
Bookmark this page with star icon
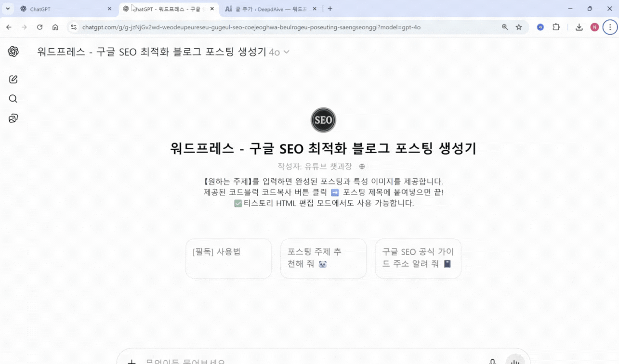(519, 27)
